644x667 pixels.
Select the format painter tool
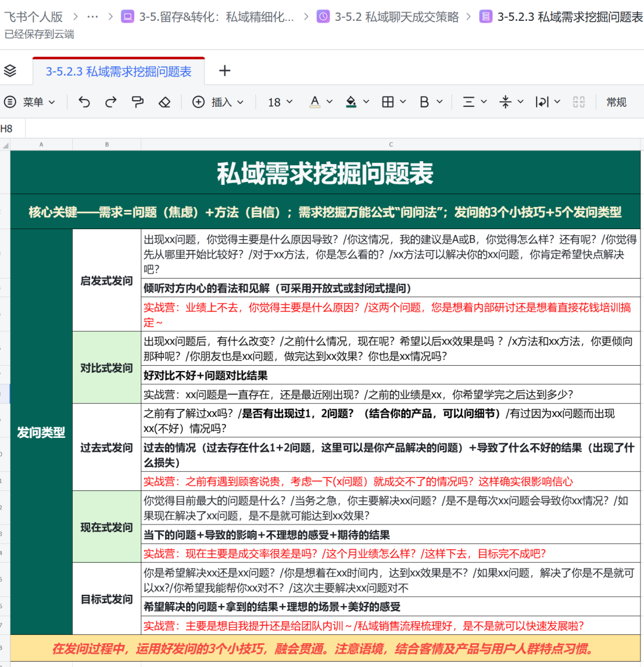pyautogui.click(x=137, y=102)
